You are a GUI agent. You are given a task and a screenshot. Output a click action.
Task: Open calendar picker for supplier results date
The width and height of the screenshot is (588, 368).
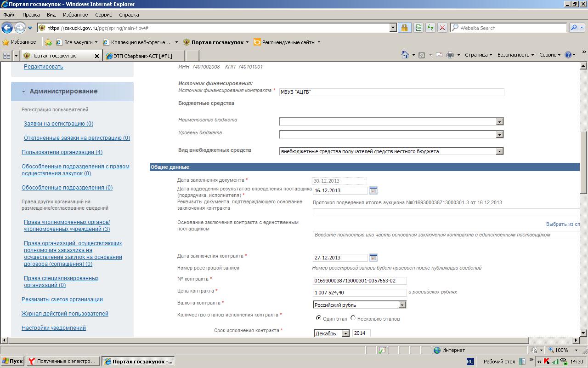coord(373,190)
